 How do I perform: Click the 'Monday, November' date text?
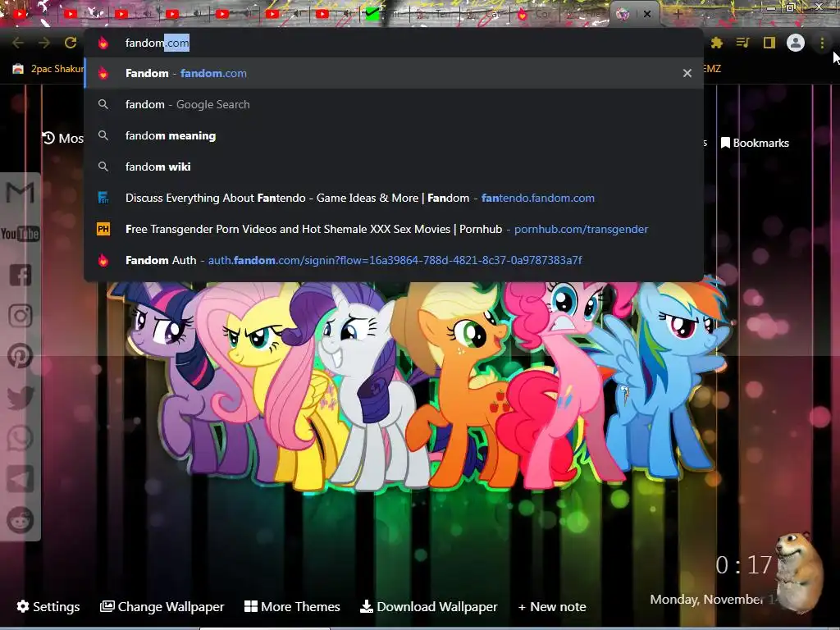tap(706, 600)
